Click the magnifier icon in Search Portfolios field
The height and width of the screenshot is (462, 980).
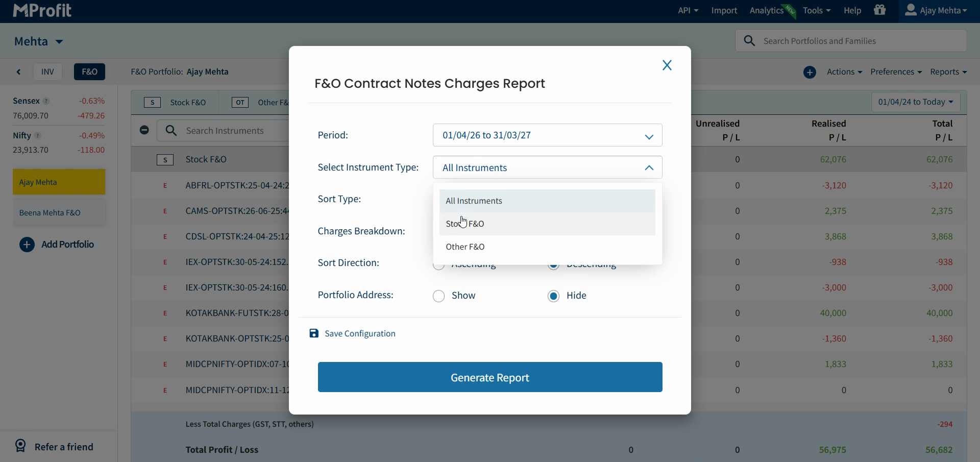pyautogui.click(x=749, y=41)
